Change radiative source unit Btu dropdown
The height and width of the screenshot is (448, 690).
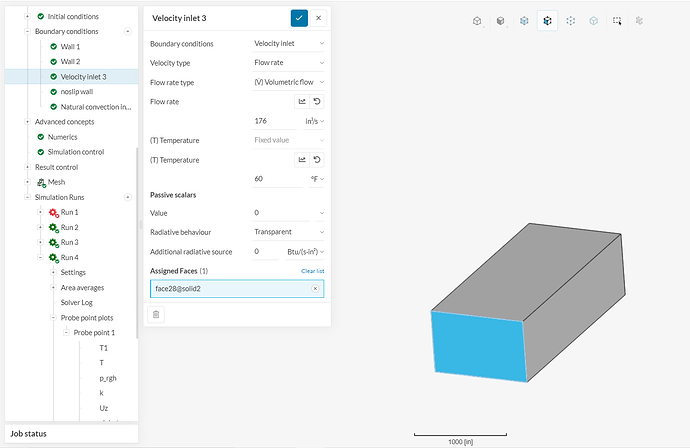click(305, 251)
